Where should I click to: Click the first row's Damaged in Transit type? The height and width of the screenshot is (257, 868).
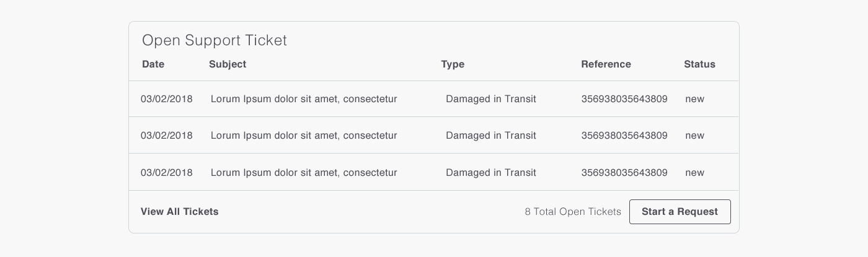pyautogui.click(x=491, y=99)
